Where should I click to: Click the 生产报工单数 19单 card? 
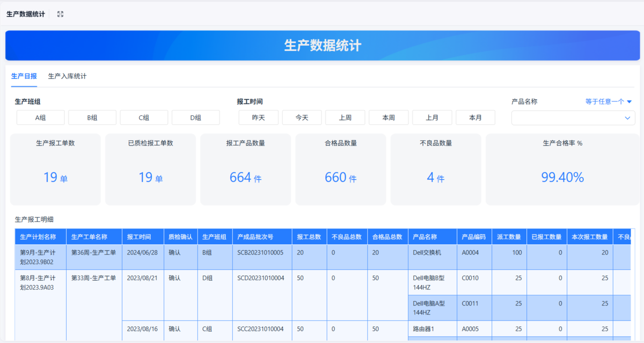tap(55, 169)
